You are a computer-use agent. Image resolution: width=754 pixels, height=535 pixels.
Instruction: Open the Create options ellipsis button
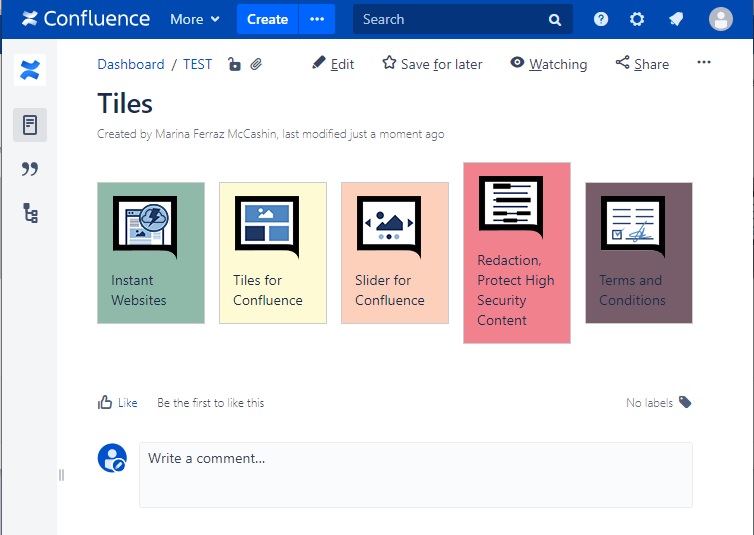click(317, 19)
